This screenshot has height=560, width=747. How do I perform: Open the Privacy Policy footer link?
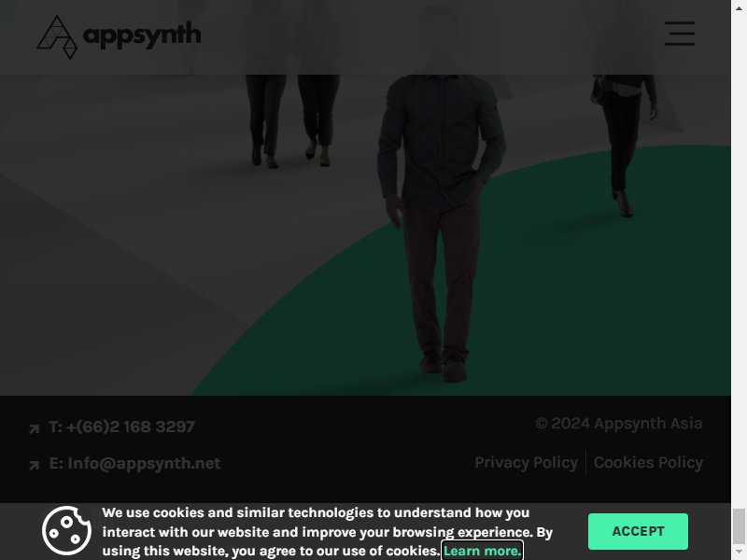coord(526,462)
